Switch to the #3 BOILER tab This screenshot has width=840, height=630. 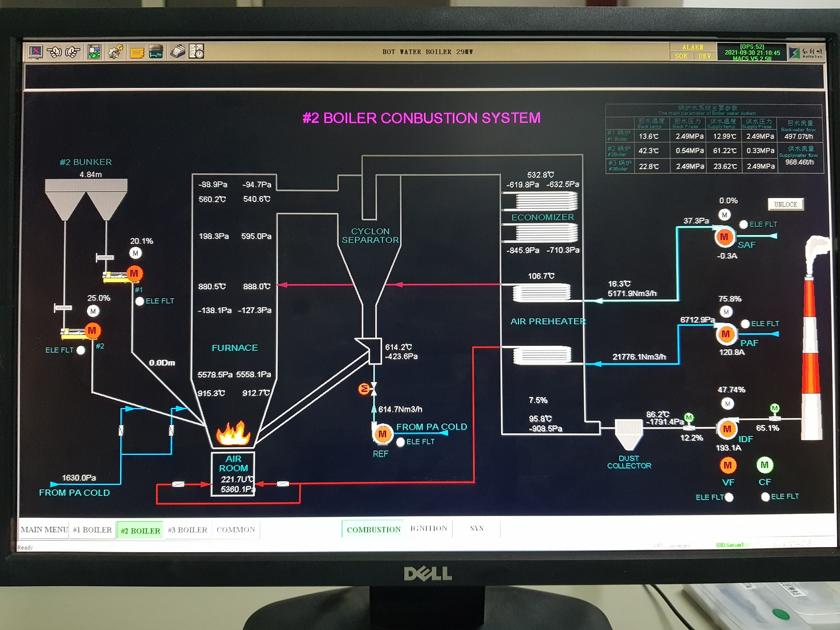(x=187, y=530)
